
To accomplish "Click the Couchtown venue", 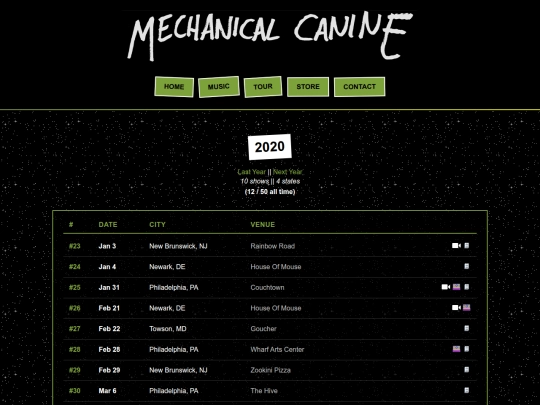I will click(x=268, y=287).
